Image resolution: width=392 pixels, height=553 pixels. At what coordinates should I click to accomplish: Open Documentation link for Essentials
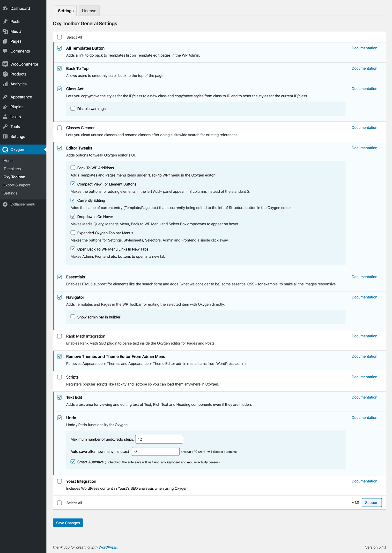pos(364,277)
